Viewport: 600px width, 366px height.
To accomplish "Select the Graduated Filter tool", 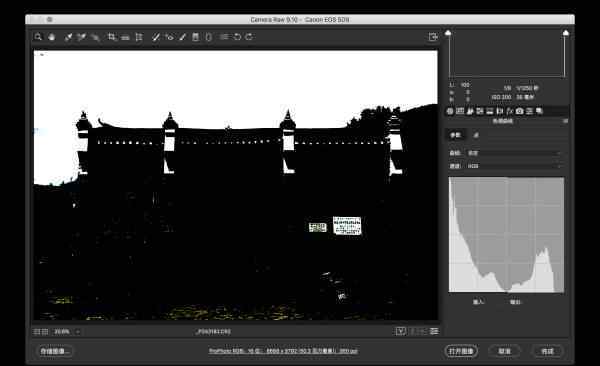I will click(x=196, y=37).
